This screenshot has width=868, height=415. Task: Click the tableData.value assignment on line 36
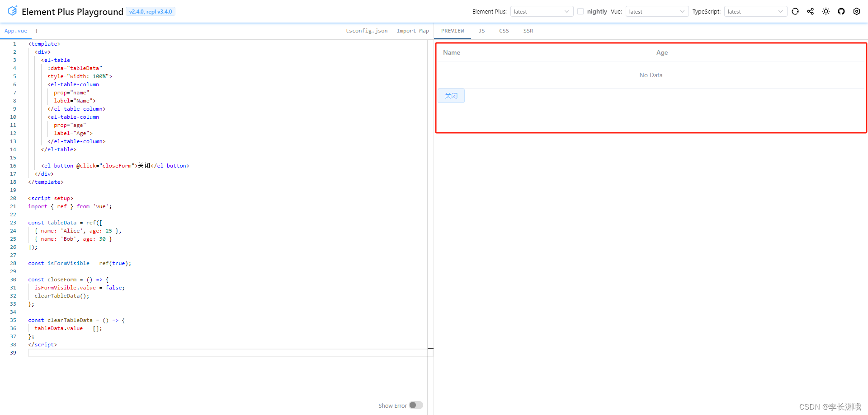click(x=68, y=328)
